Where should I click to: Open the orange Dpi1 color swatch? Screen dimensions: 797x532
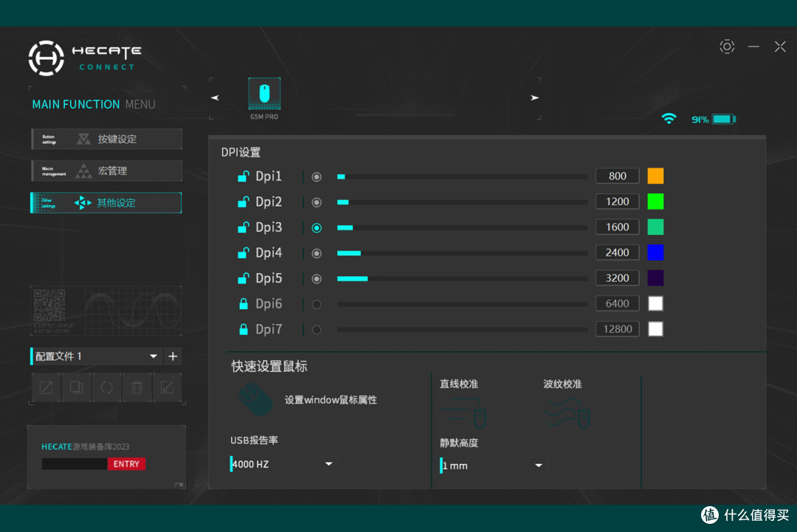point(655,176)
